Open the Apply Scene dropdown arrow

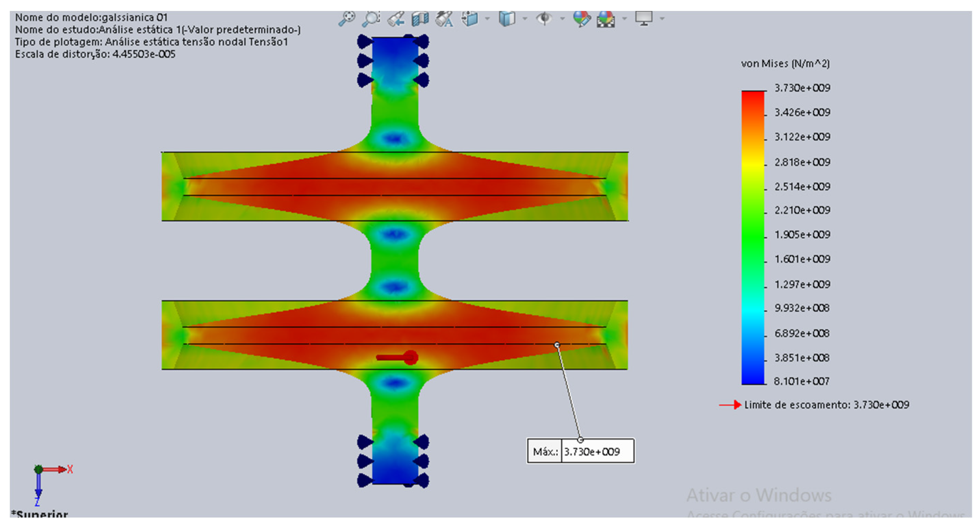pos(624,18)
